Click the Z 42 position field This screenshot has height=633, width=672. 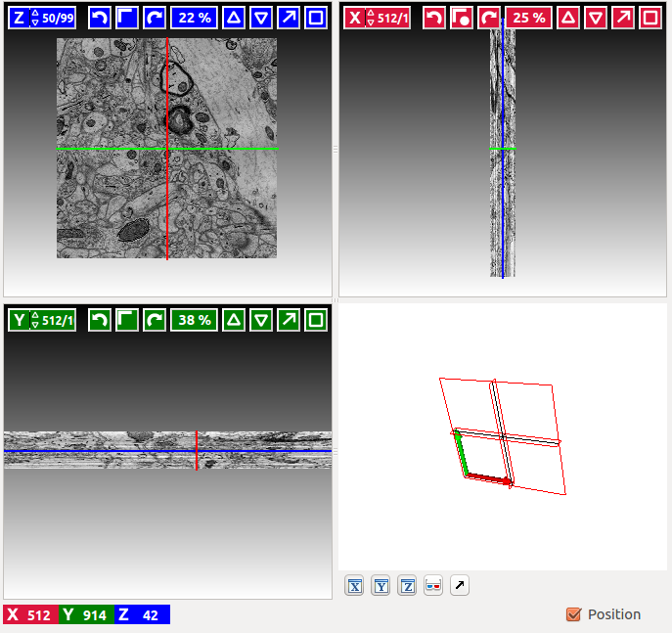tap(142, 614)
